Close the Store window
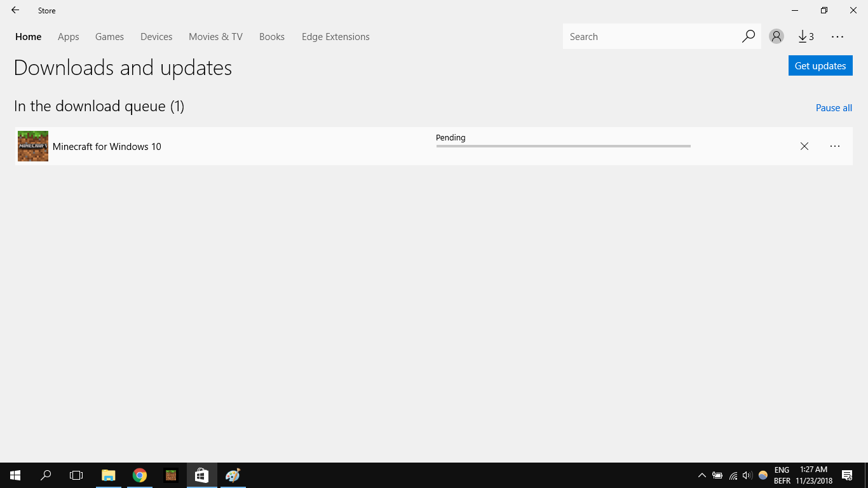Viewport: 868px width, 488px height. click(853, 10)
